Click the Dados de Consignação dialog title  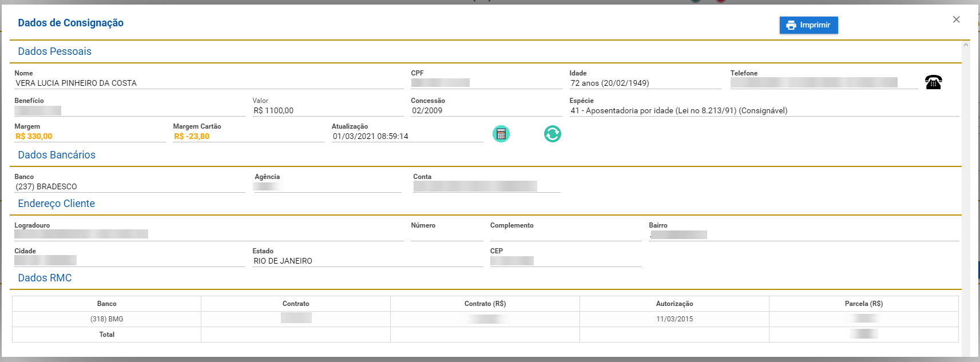[x=71, y=23]
